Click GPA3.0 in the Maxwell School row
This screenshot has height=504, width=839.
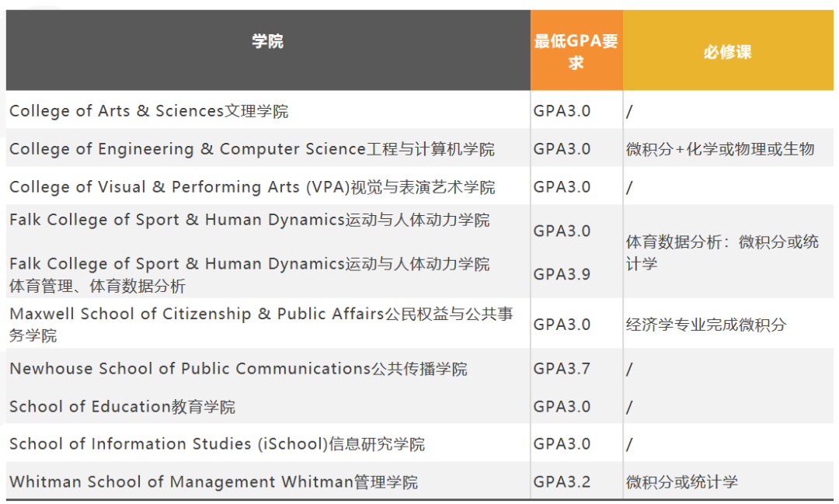pos(562,325)
